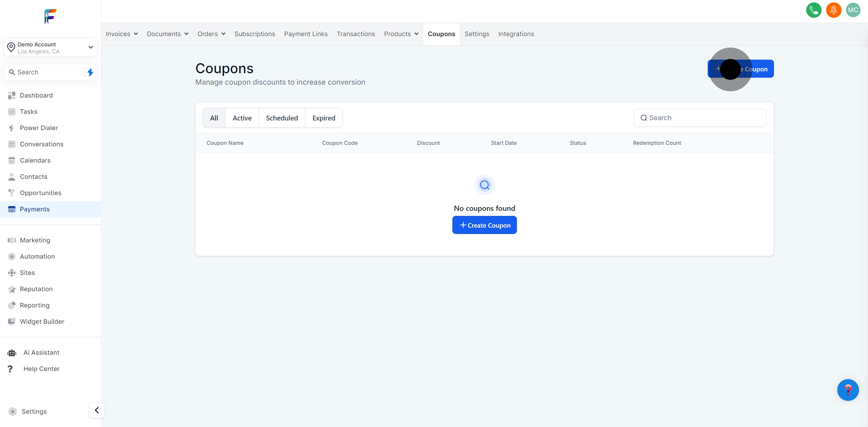
Task: Switch to the Expired coupons tab
Action: click(x=323, y=117)
